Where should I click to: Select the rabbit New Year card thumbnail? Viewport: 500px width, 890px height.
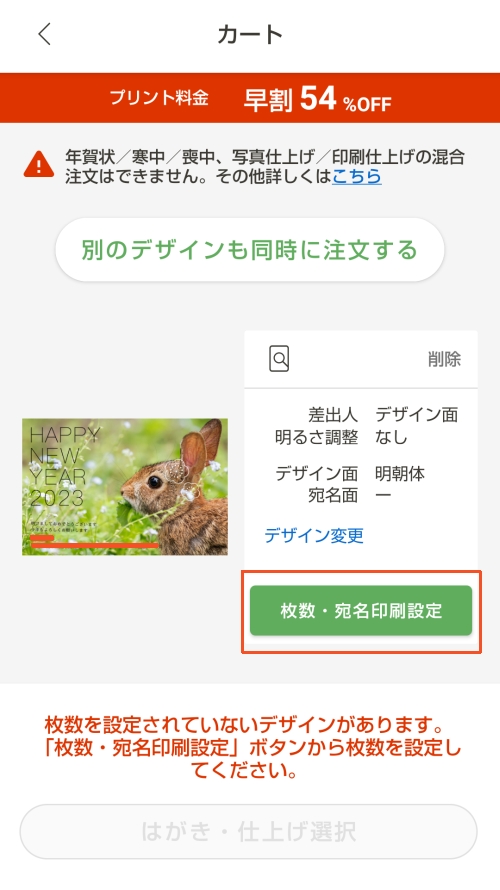pos(125,487)
